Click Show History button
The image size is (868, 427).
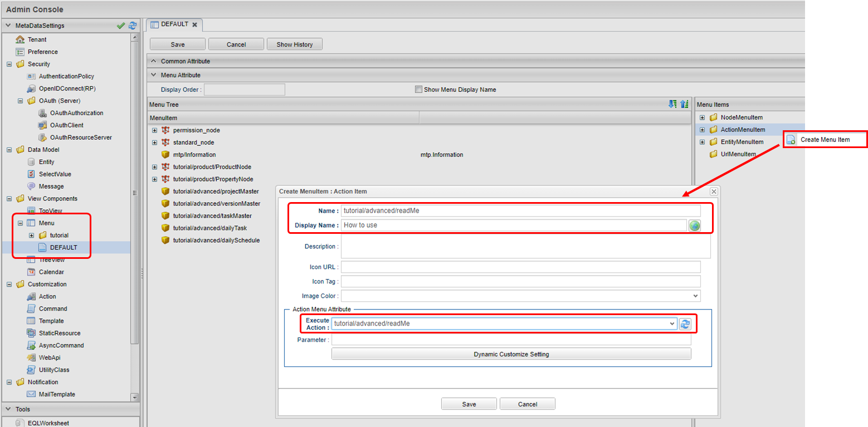[295, 45]
